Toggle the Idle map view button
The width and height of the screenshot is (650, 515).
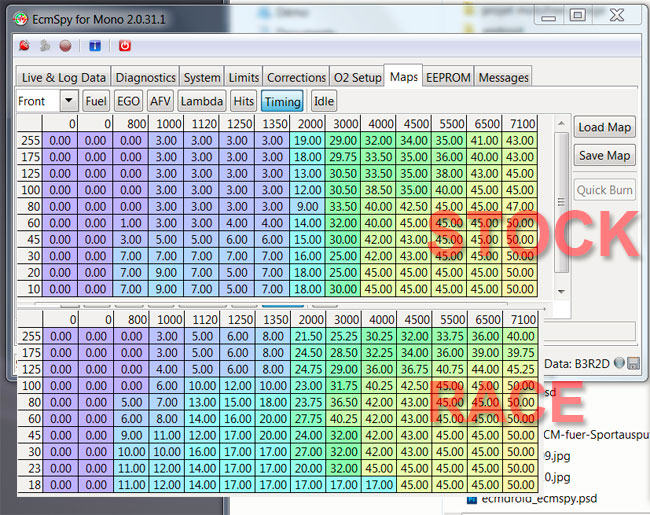(x=324, y=101)
